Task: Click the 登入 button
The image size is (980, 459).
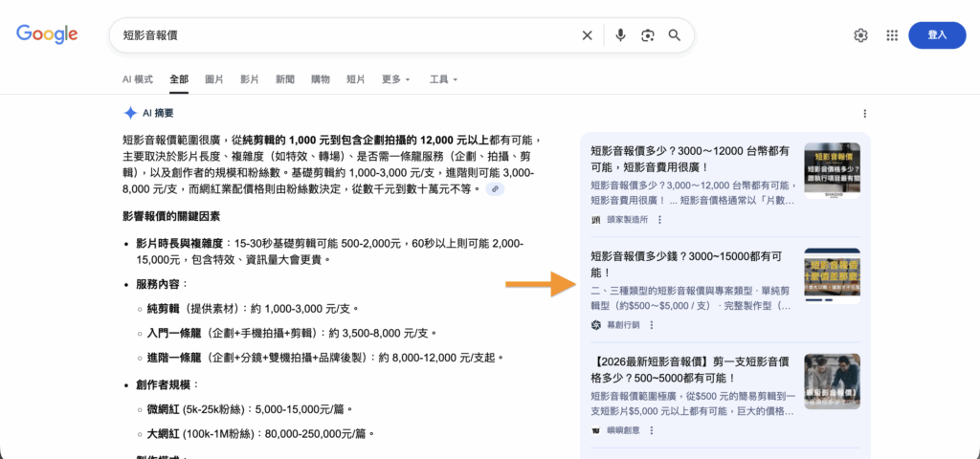Action: pos(936,35)
